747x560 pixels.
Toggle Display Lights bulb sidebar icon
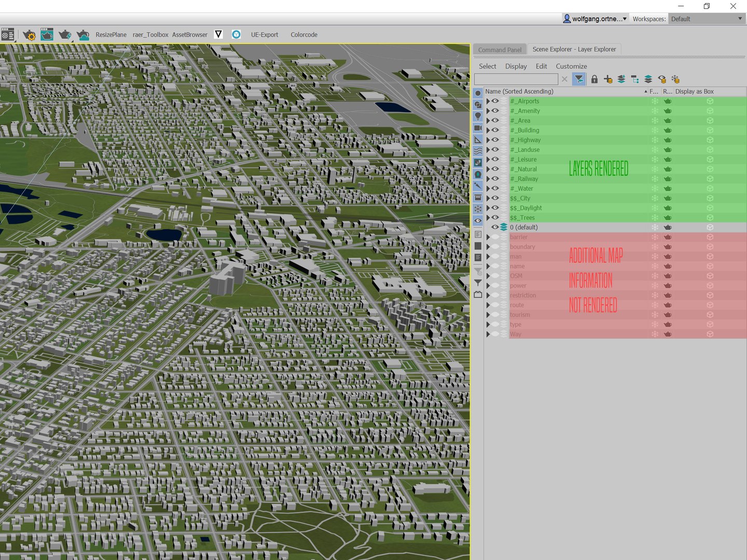pyautogui.click(x=478, y=116)
